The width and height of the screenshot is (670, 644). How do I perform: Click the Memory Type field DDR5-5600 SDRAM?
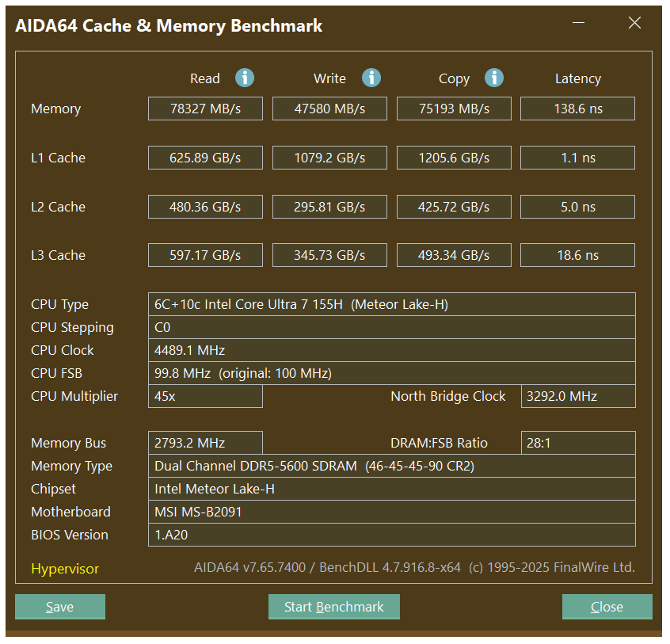(392, 466)
